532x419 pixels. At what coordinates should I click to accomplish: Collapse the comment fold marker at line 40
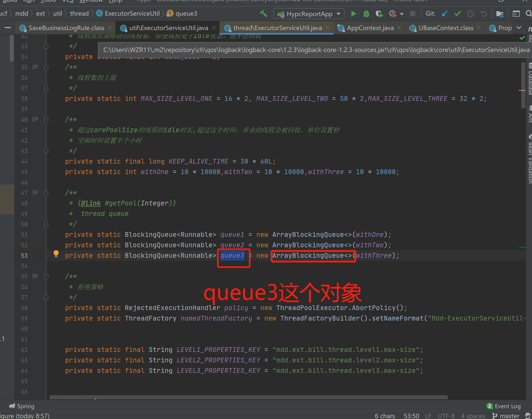[46, 120]
